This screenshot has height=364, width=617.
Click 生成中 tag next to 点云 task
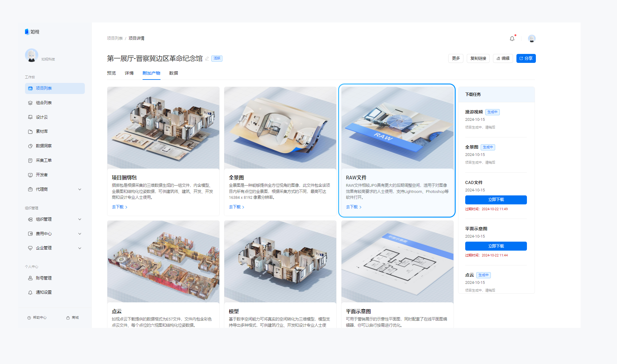[x=483, y=275]
